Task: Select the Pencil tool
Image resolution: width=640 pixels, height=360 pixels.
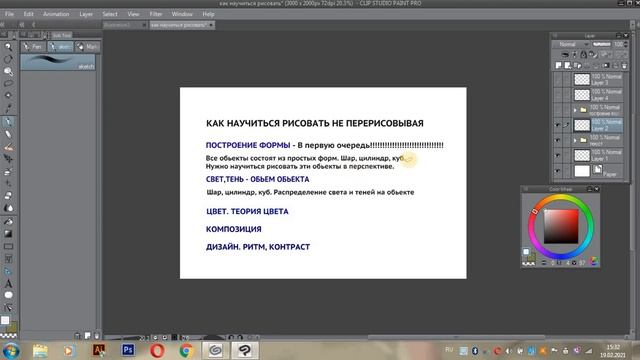Action: point(8,134)
